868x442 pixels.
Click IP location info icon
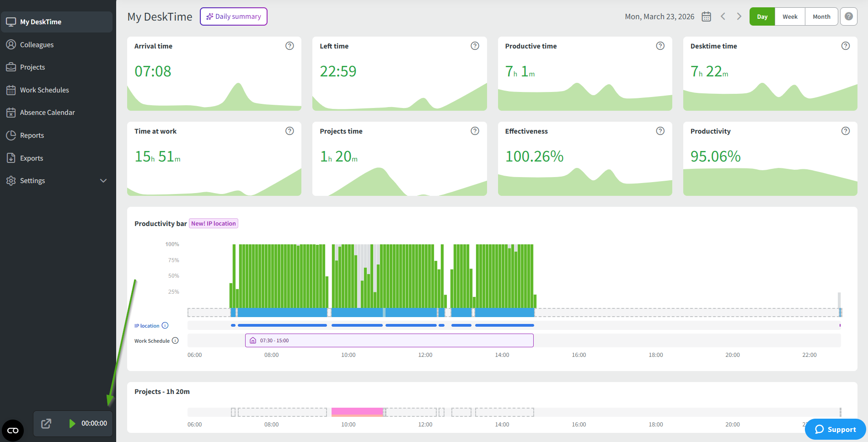(165, 326)
